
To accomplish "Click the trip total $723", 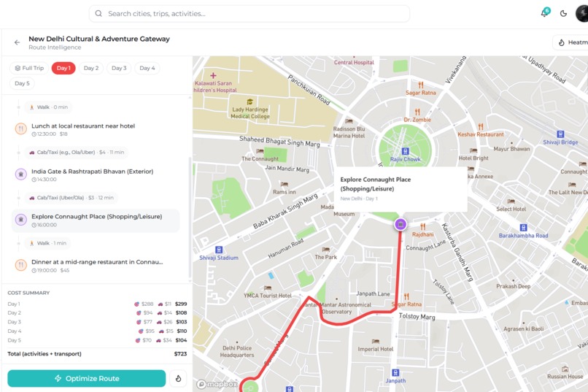I will 180,354.
